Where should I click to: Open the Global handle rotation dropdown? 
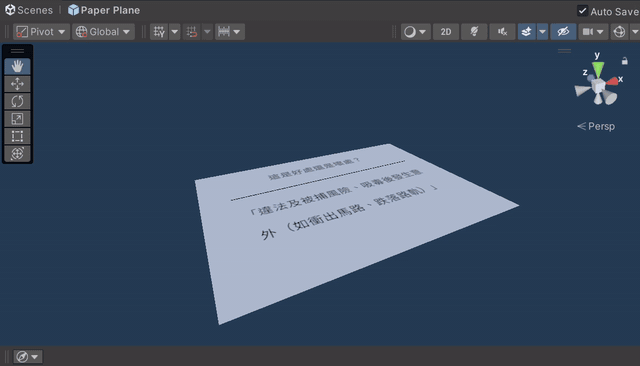[x=103, y=32]
